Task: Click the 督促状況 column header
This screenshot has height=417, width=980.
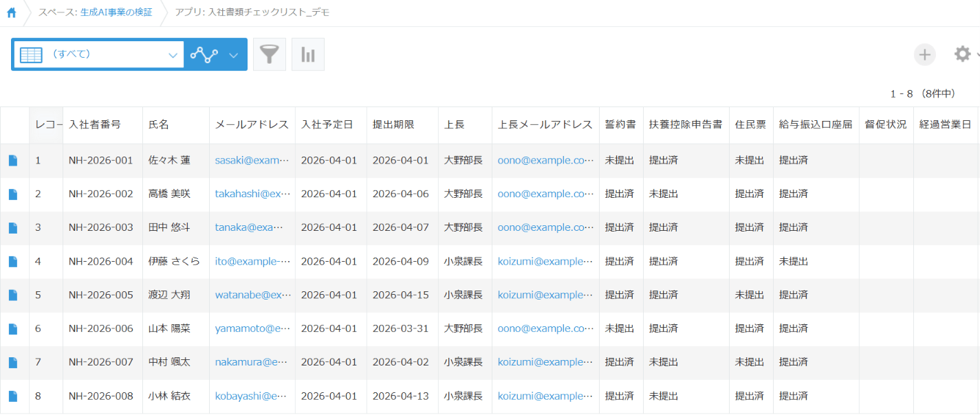Action: coord(886,124)
